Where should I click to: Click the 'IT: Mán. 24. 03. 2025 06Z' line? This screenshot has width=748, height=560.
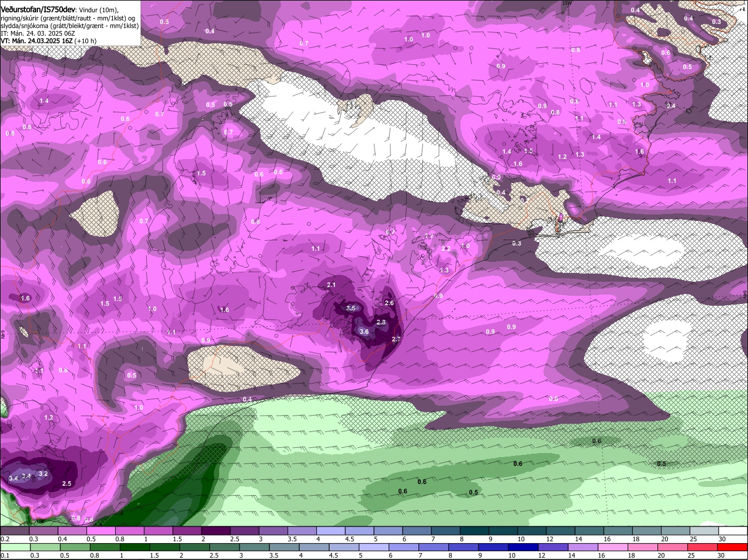(x=38, y=33)
